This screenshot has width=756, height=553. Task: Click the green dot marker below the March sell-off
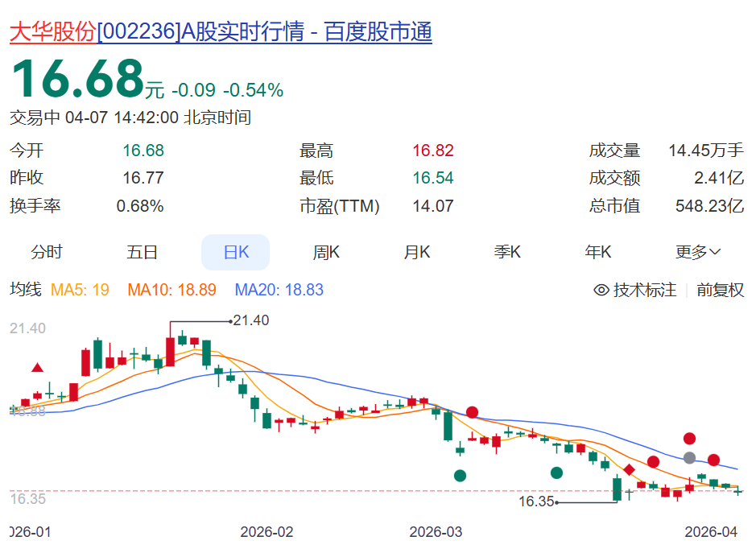pyautogui.click(x=459, y=476)
